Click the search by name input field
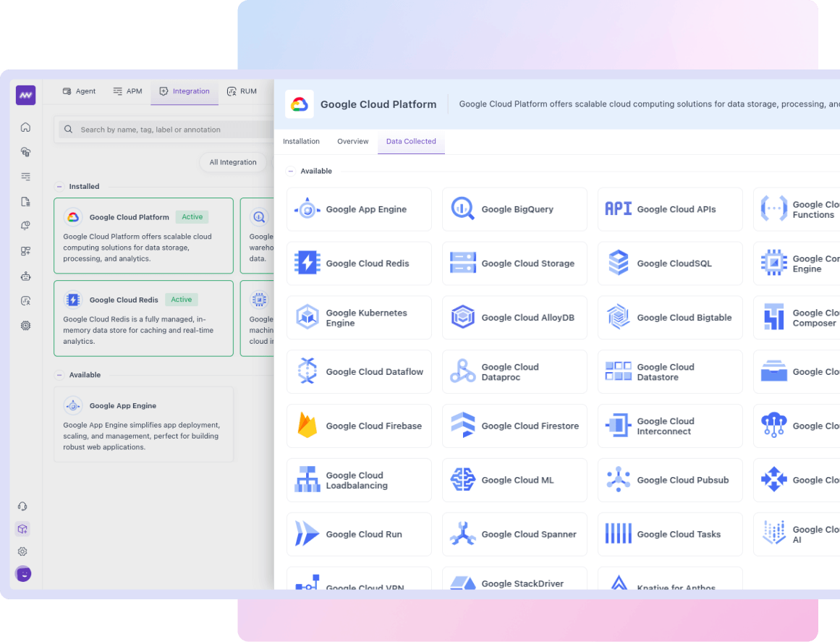Image resolution: width=840 pixels, height=642 pixels. tap(166, 130)
